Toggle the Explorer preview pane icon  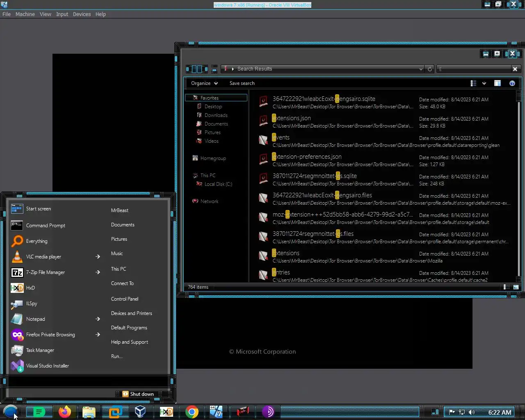[x=498, y=83]
